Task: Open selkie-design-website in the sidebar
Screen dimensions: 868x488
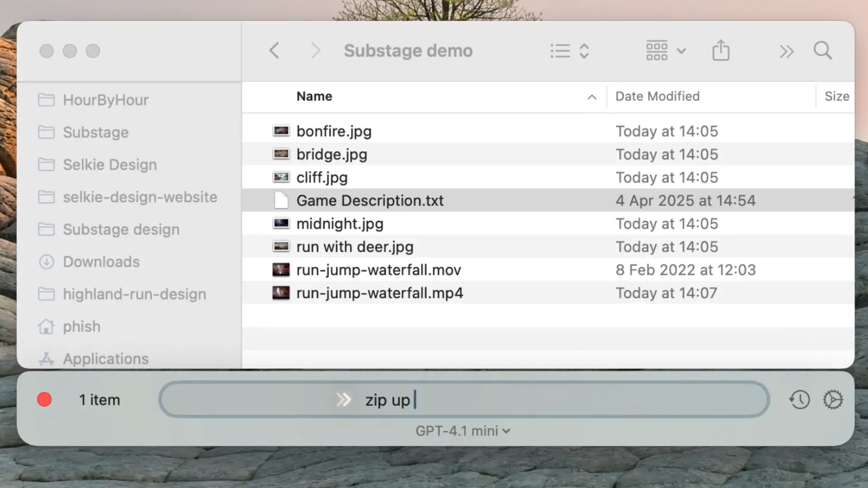Action: pyautogui.click(x=127, y=197)
